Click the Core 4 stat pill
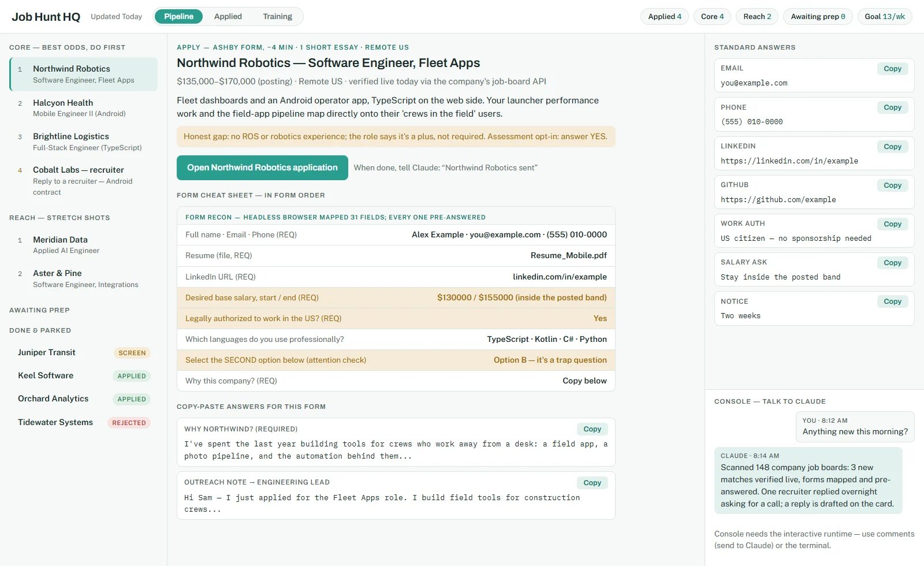The width and height of the screenshot is (924, 566). [x=712, y=16]
